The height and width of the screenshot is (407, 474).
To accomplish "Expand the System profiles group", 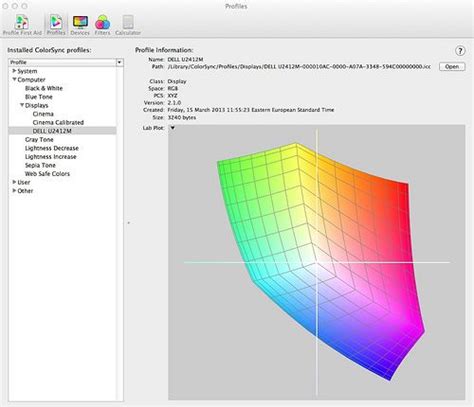I will [x=14, y=71].
